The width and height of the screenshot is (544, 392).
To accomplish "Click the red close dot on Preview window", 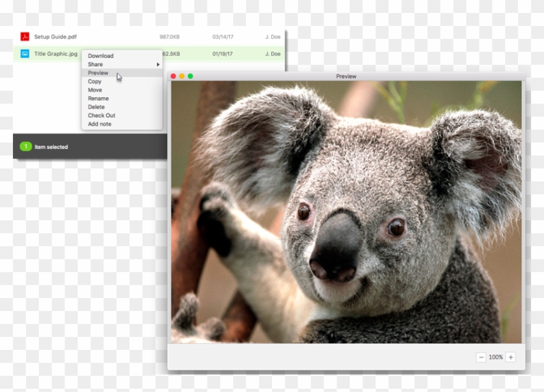I will click(x=173, y=76).
